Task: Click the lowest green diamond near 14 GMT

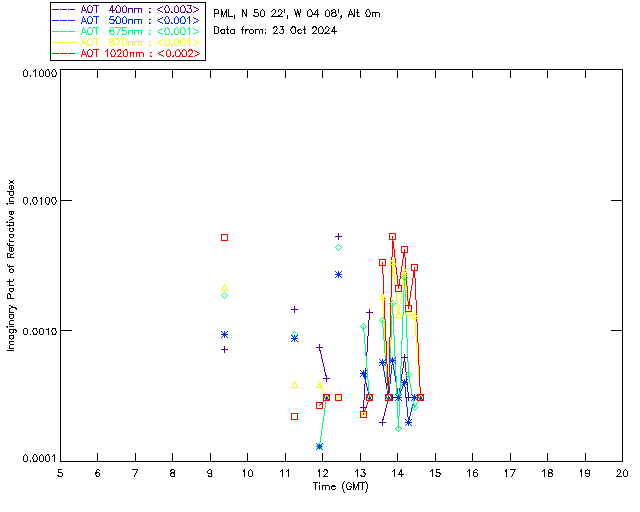Action: click(x=398, y=429)
